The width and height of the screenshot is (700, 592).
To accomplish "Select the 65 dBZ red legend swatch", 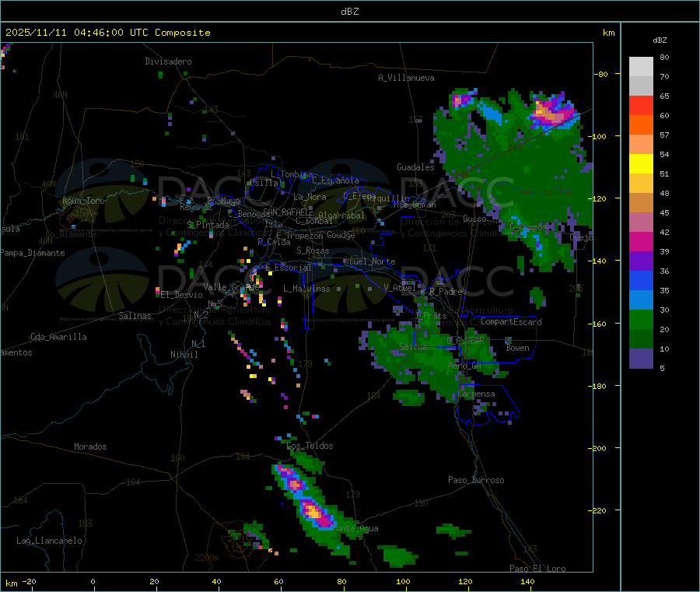I will click(641, 105).
